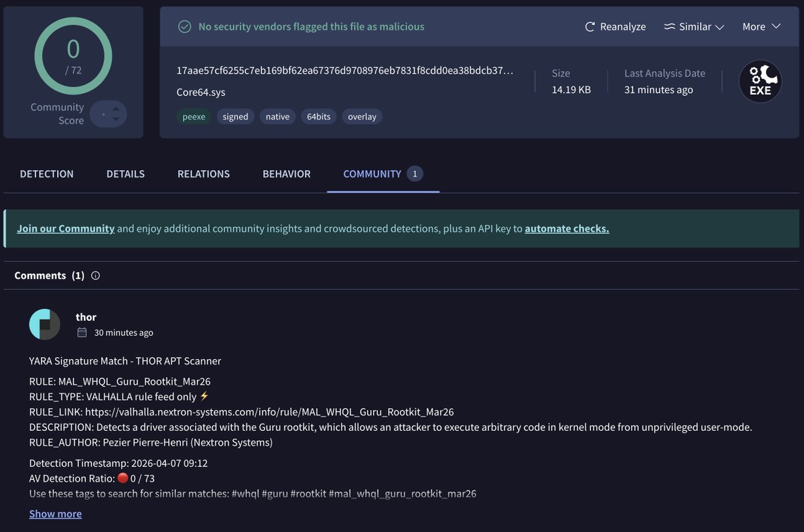
Task: Expand the comment with Show more
Action: tap(56, 514)
